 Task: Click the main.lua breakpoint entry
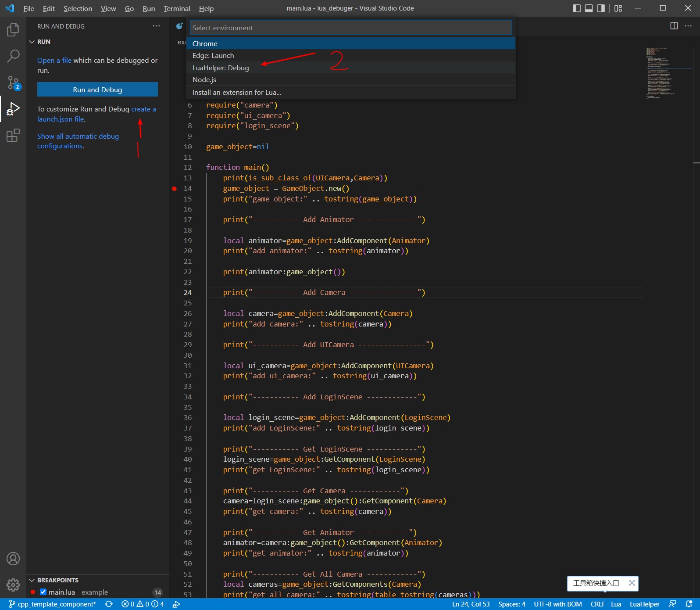(97, 592)
